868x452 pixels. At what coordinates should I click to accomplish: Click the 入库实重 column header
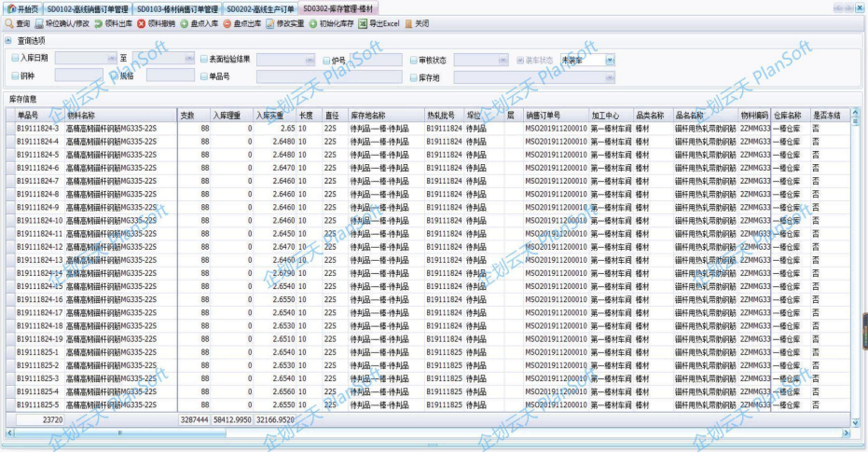(x=275, y=115)
